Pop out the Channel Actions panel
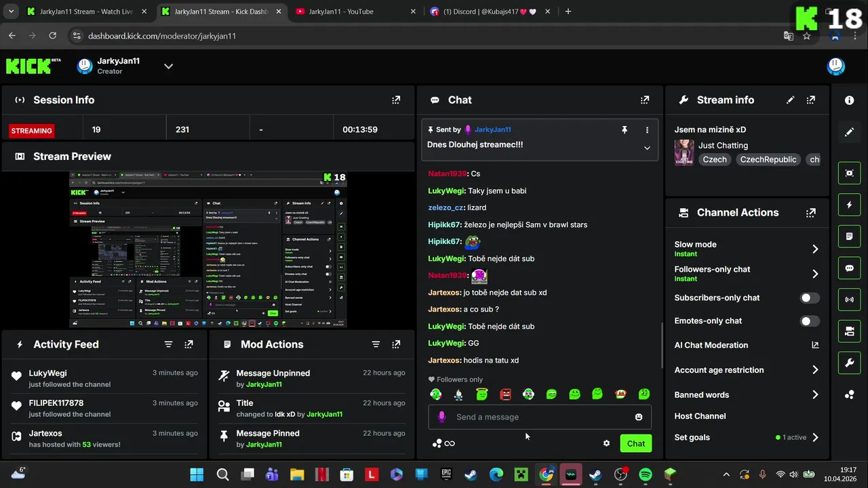868x488 pixels. click(x=810, y=212)
